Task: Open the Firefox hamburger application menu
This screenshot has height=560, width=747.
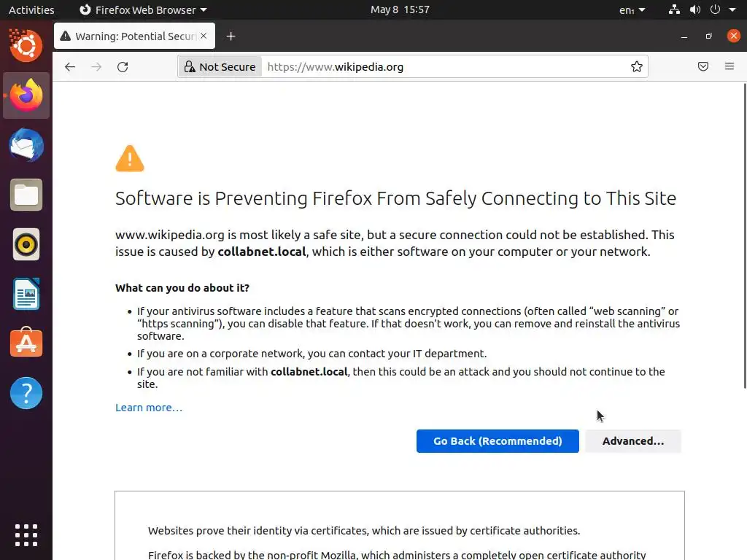Action: (x=729, y=67)
